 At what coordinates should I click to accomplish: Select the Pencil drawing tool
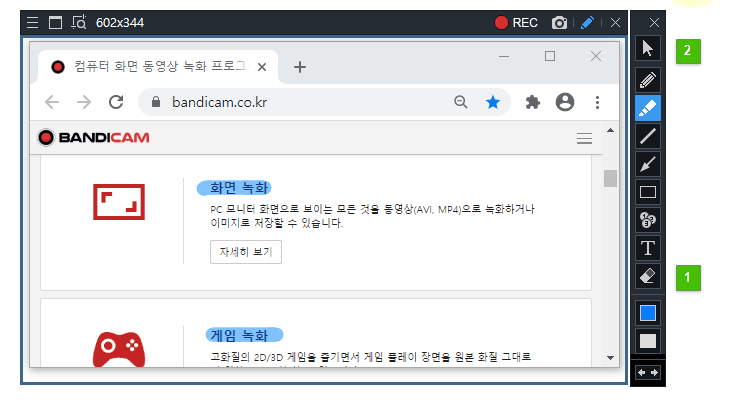pyautogui.click(x=648, y=81)
